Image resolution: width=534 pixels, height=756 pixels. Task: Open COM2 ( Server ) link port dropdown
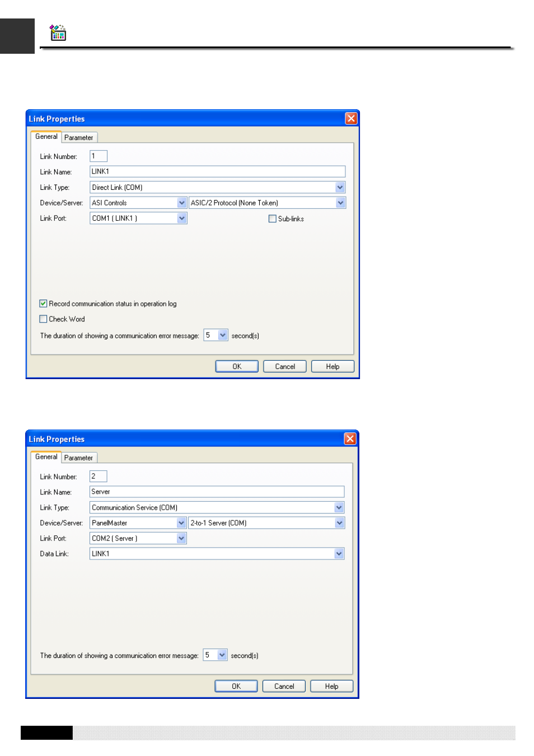[x=181, y=538]
